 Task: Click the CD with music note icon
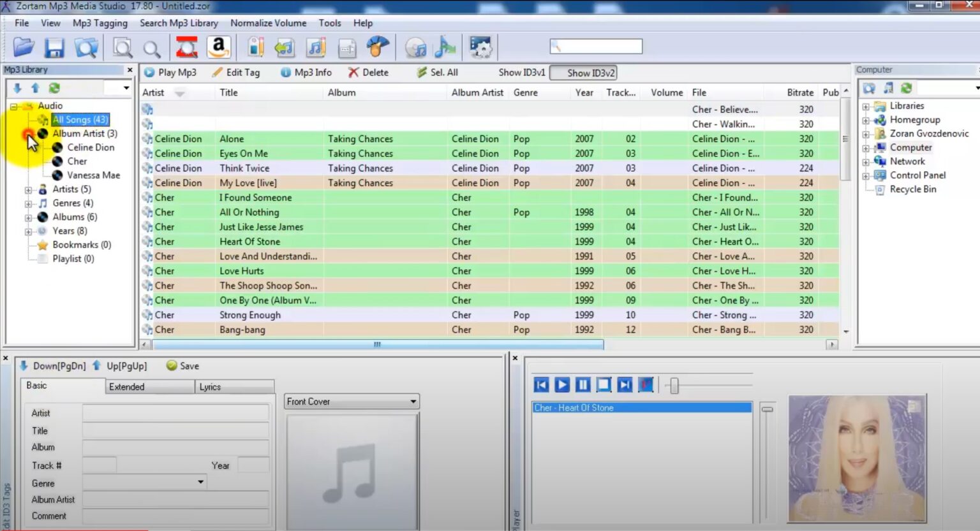tap(416, 48)
